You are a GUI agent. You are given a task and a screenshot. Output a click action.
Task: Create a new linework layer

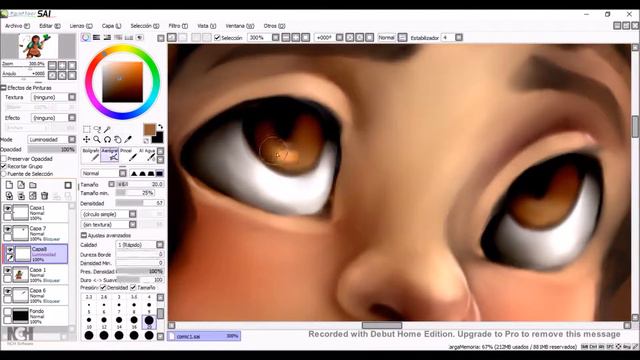21,185
